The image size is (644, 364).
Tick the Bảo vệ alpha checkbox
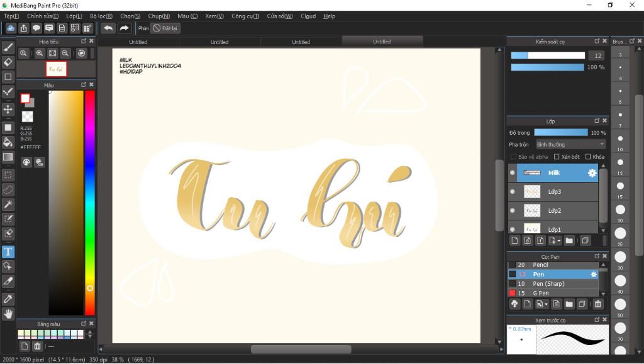tap(513, 157)
